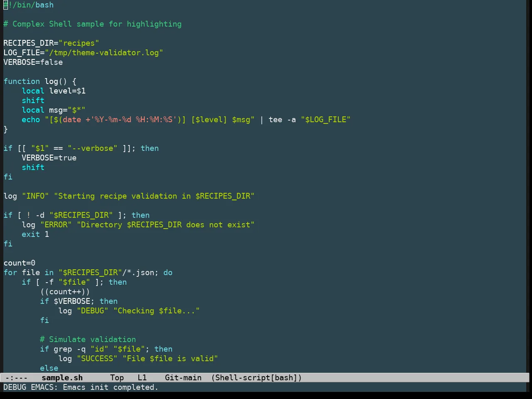Click the '--verbose' string in the if condition
Viewport: 532px width, 399px height.
pyautogui.click(x=93, y=148)
